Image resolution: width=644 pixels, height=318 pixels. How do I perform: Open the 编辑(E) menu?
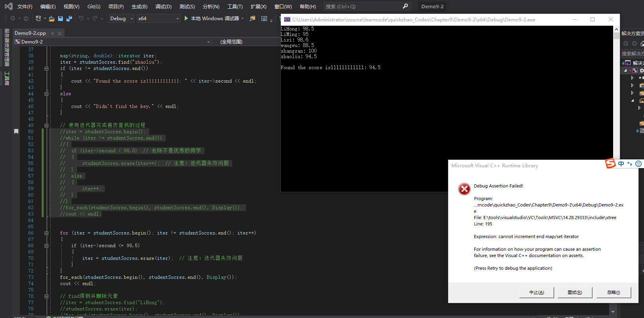(x=48, y=7)
